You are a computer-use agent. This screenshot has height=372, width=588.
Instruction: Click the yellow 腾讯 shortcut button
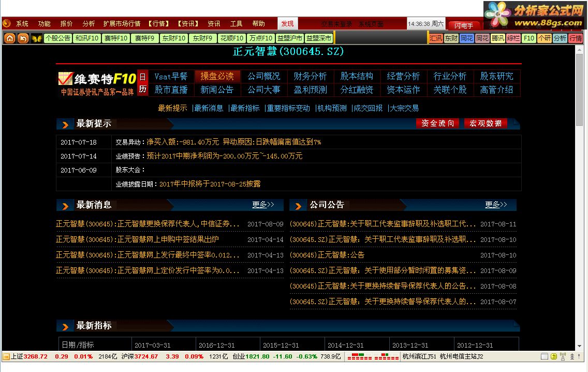pos(498,38)
